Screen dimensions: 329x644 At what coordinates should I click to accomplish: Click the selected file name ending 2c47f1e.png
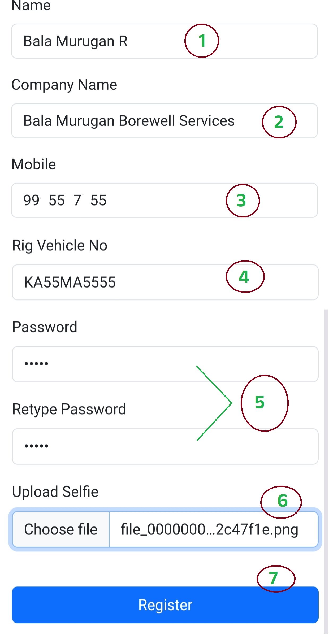pos(210,529)
